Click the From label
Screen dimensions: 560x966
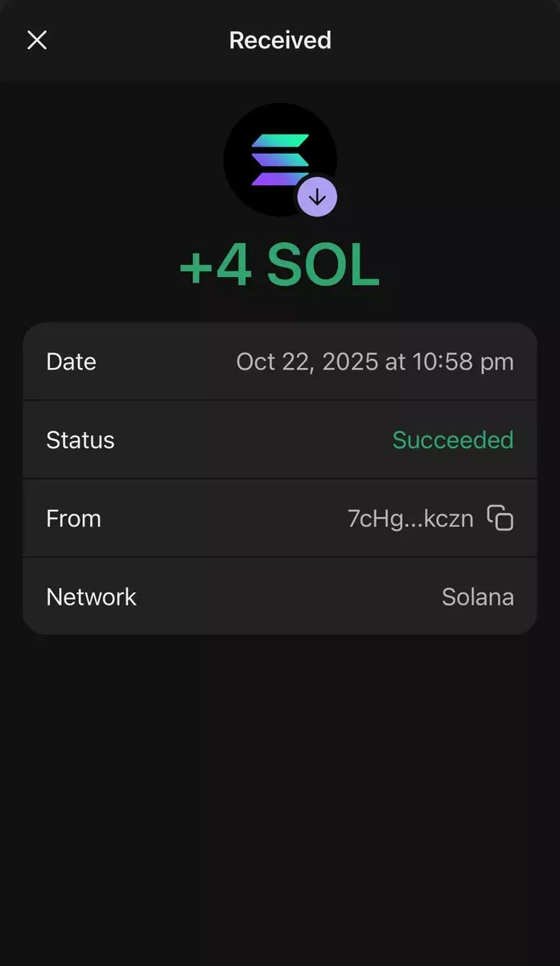point(73,518)
